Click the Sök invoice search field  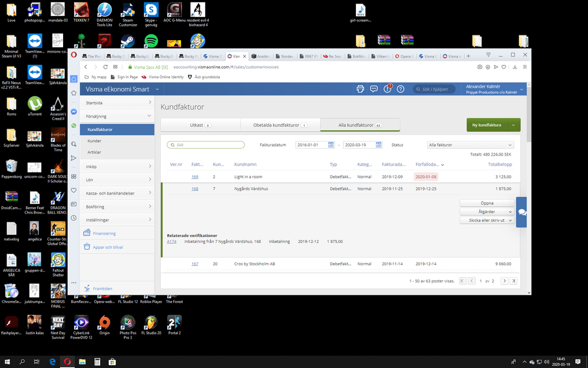point(206,144)
